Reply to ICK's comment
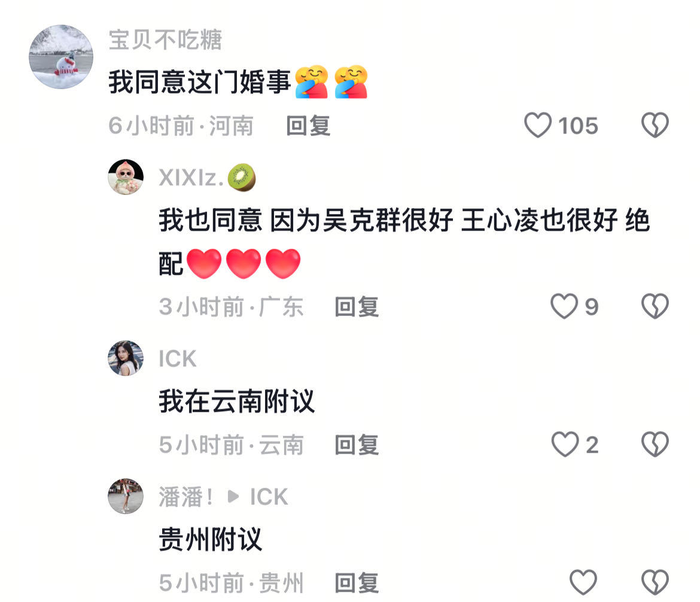Image resolution: width=700 pixels, height=602 pixels. (x=357, y=445)
